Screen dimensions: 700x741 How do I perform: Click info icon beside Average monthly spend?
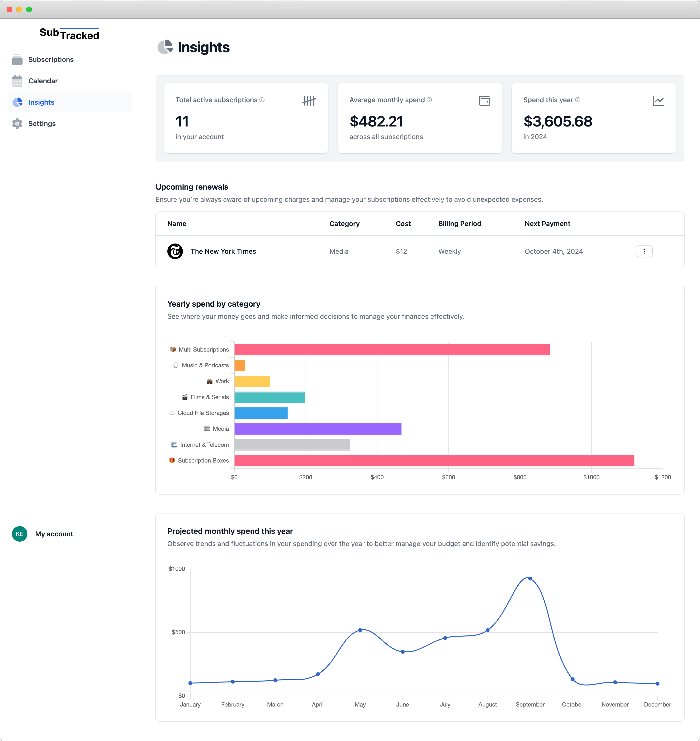click(429, 100)
